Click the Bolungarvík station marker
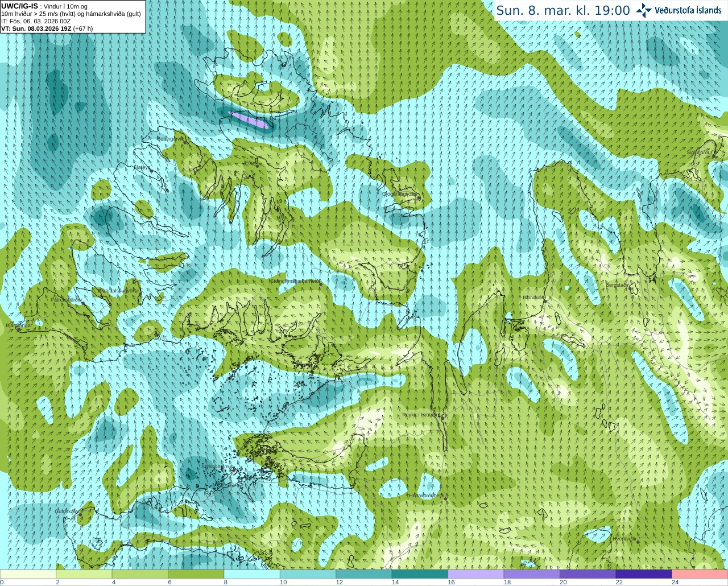The width and height of the screenshot is (728, 586). tap(185, 142)
